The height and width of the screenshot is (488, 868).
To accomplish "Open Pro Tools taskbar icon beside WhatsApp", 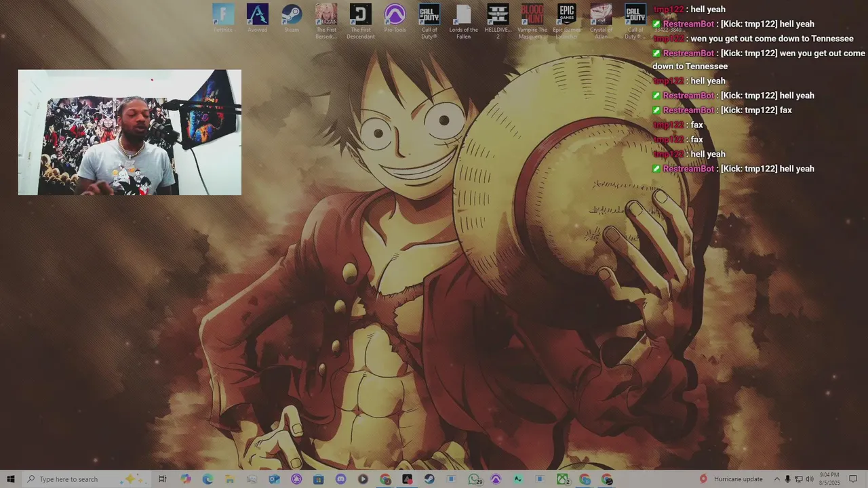I will 496,479.
